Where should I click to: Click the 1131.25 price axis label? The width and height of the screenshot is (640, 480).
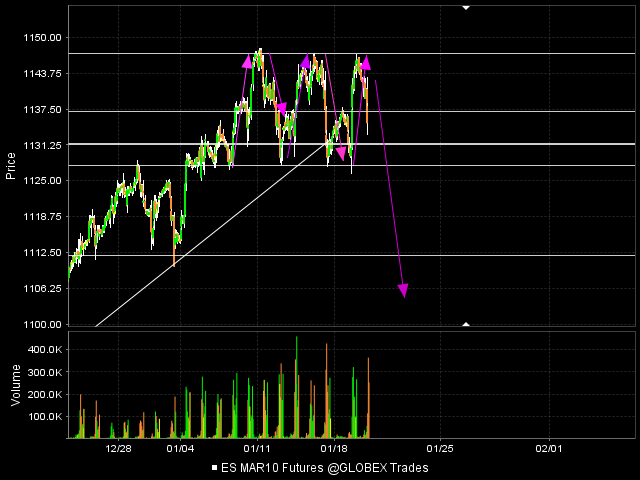click(x=42, y=145)
